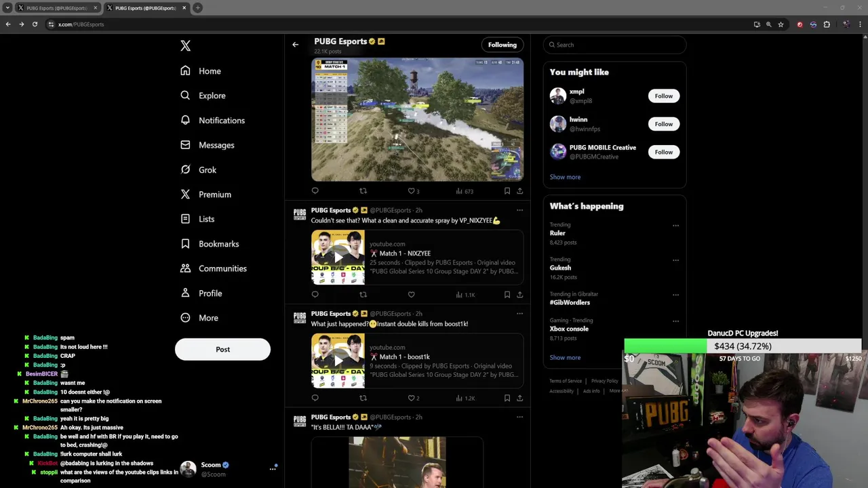
Task: Click the Post button
Action: point(222,349)
